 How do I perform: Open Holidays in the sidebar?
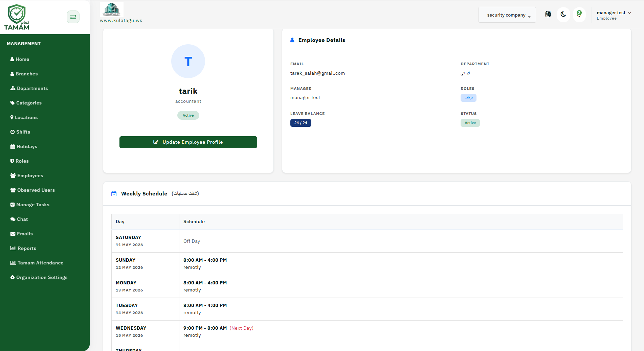click(27, 146)
